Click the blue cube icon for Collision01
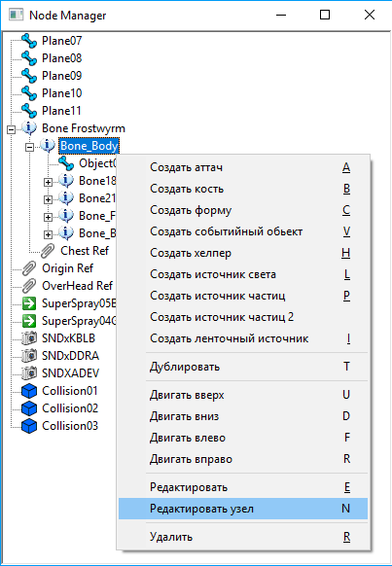 (29, 391)
